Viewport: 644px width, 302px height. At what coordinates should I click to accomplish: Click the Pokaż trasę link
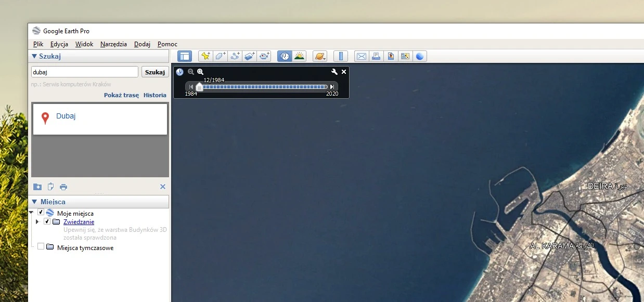tap(121, 95)
